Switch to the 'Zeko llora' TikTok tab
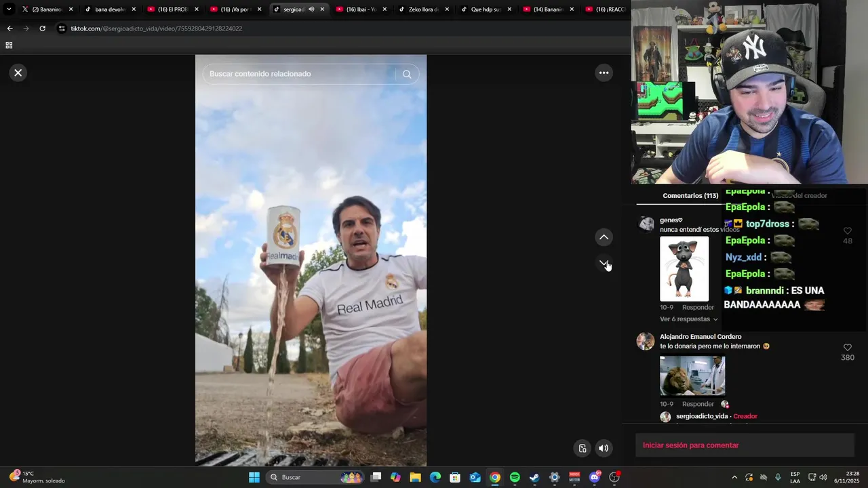 [x=423, y=9]
